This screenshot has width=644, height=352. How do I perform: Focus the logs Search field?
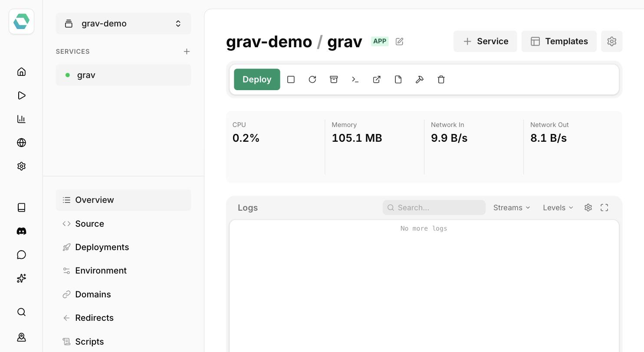coord(434,208)
